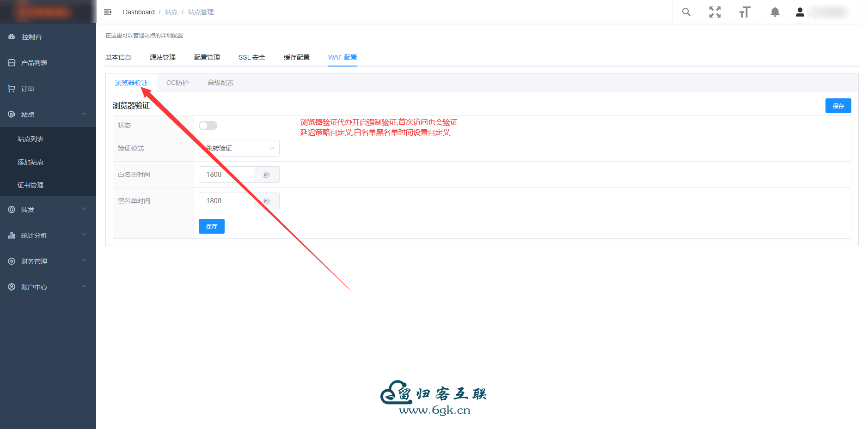
Task: Open 产品列表 in the sidebar
Action: pos(34,63)
